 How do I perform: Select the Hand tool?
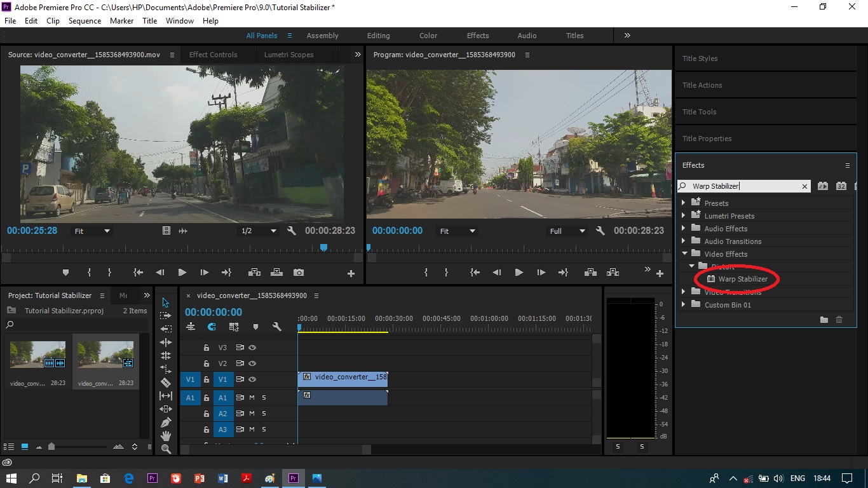[166, 436]
